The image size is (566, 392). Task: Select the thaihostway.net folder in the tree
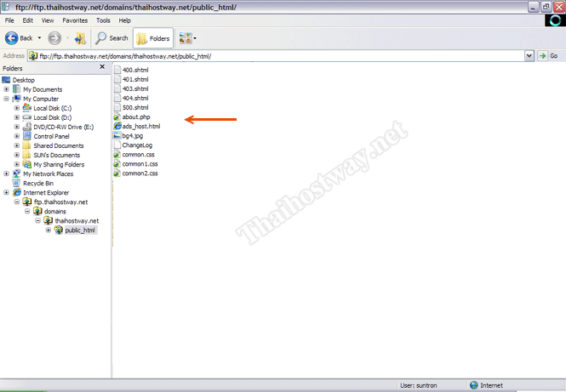tap(77, 221)
